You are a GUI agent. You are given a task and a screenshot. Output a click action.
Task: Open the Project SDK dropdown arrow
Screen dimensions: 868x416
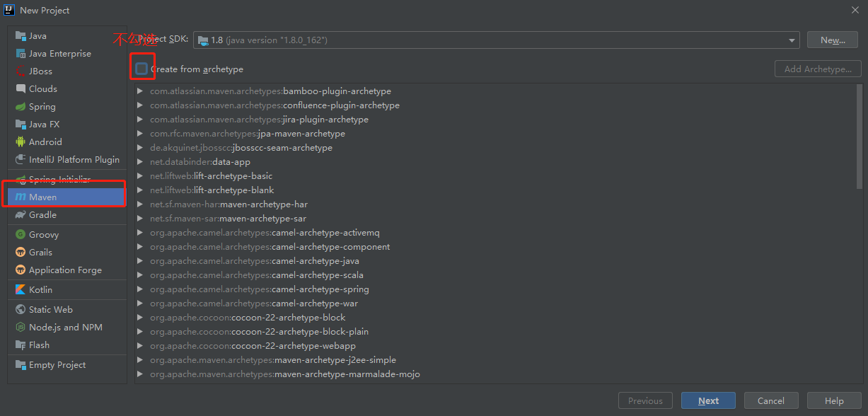coord(792,40)
